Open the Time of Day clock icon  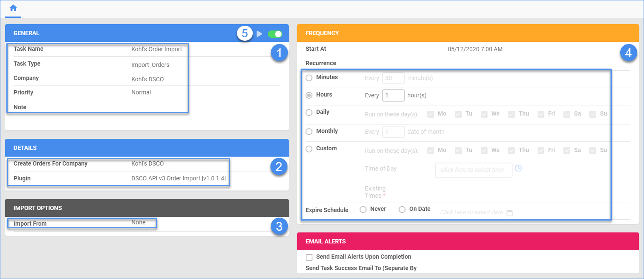[x=518, y=168]
